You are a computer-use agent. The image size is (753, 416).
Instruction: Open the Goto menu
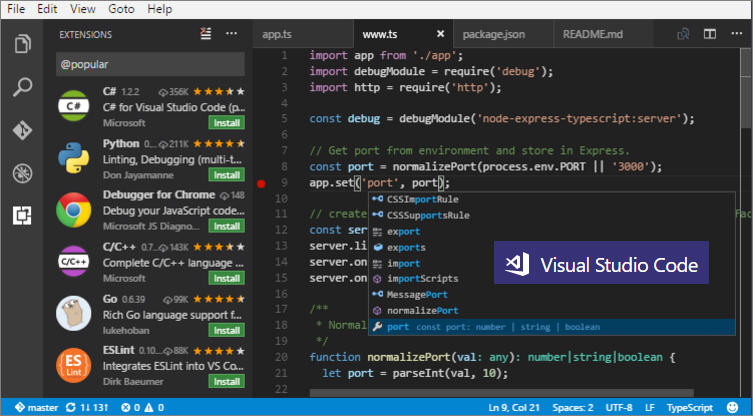point(120,8)
